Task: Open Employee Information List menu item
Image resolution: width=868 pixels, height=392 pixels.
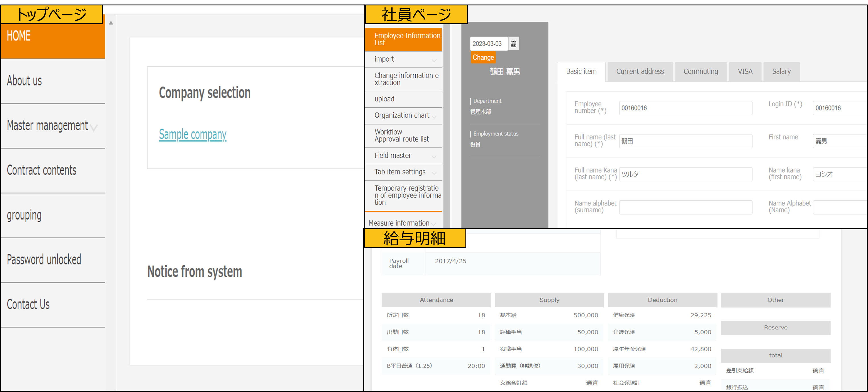Action: [403, 39]
